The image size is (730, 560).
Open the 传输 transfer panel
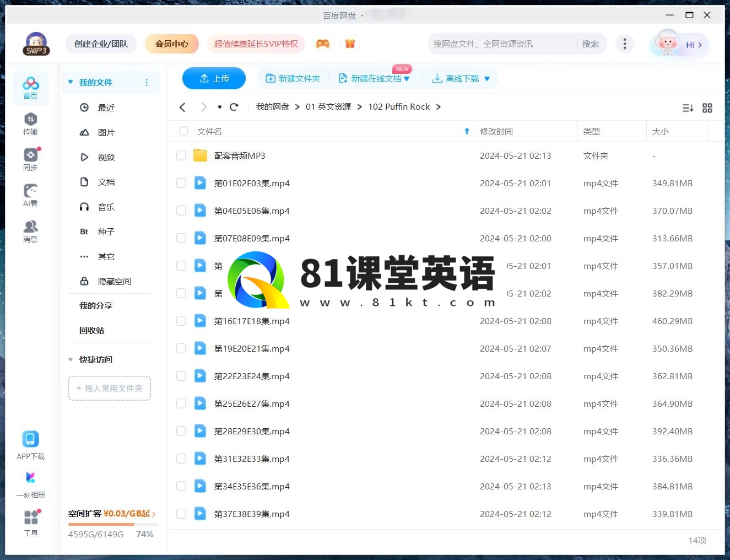(30, 123)
